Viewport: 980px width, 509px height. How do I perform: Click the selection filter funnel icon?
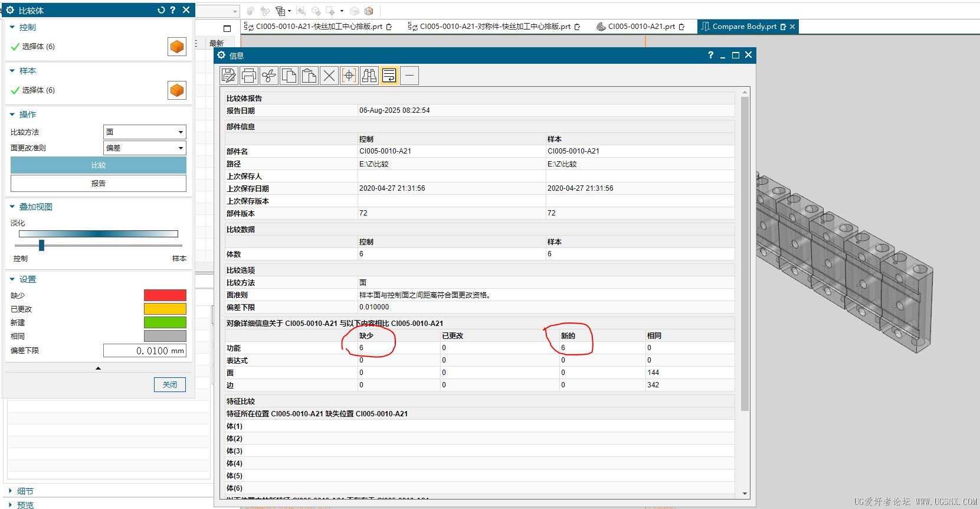pyautogui.click(x=280, y=11)
